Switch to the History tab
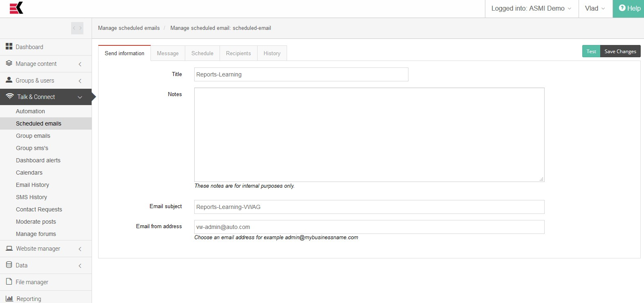Viewport: 644px width, 303px height. click(272, 53)
